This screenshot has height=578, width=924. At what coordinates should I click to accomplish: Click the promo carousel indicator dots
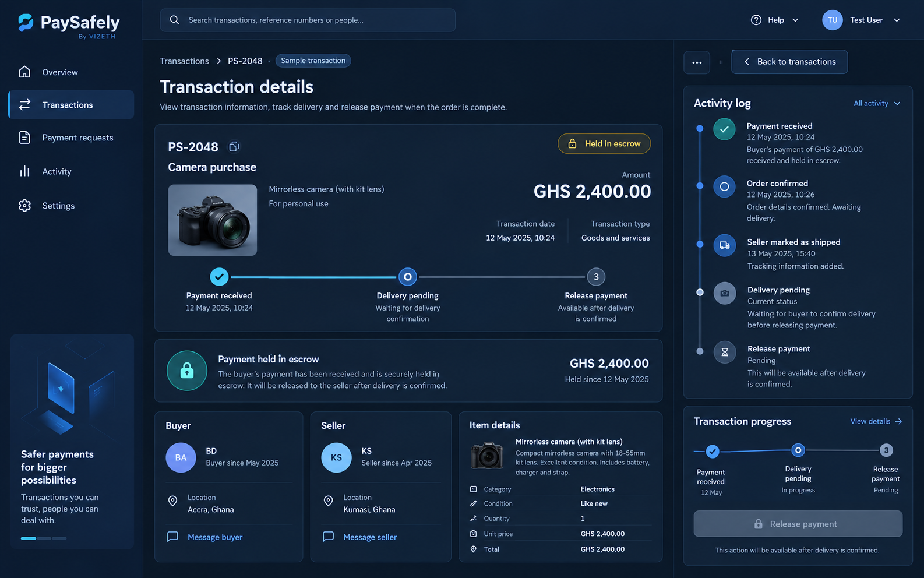pyautogui.click(x=44, y=538)
